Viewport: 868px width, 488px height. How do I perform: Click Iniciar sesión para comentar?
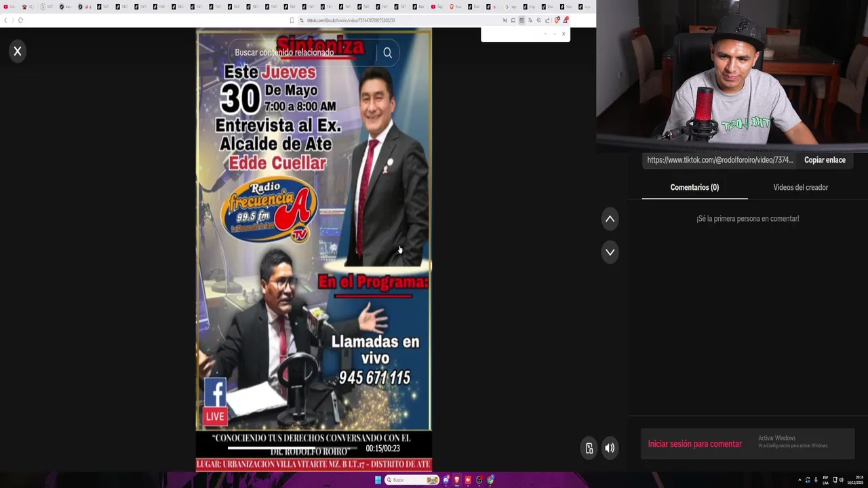[694, 444]
